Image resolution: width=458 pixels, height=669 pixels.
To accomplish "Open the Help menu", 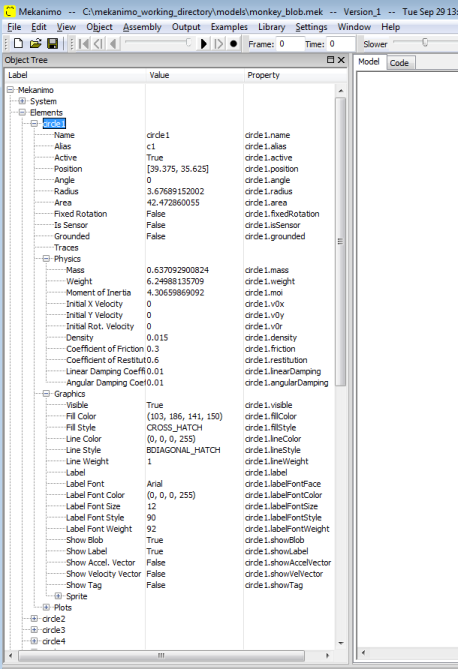I will point(391,27).
